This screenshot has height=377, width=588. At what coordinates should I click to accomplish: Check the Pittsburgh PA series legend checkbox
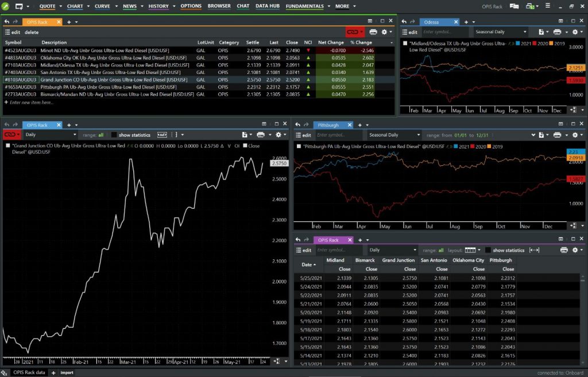[x=298, y=146]
